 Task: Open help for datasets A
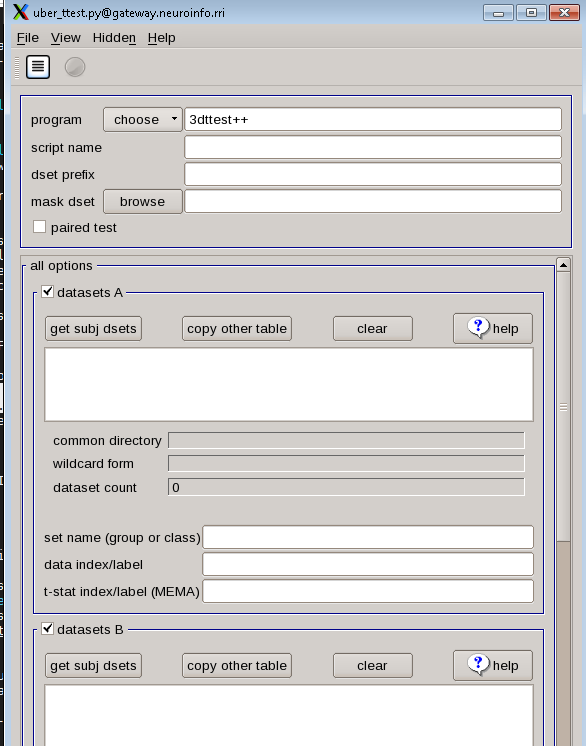point(493,328)
